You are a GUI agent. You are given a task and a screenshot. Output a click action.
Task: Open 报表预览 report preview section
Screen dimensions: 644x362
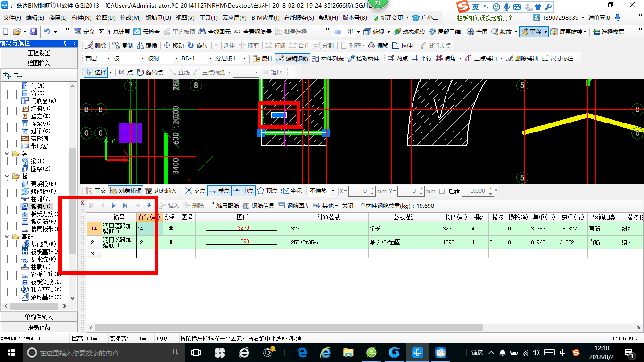pos(39,327)
